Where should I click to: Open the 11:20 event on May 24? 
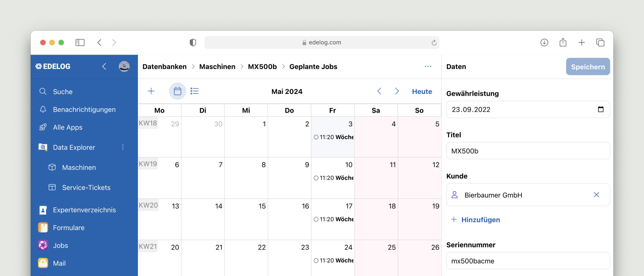(334, 260)
